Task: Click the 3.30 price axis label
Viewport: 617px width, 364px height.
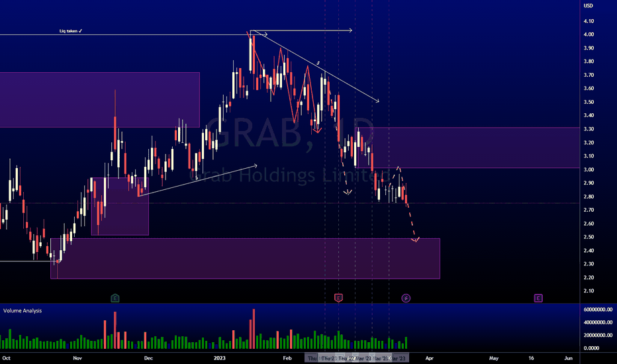Action: tap(589, 129)
